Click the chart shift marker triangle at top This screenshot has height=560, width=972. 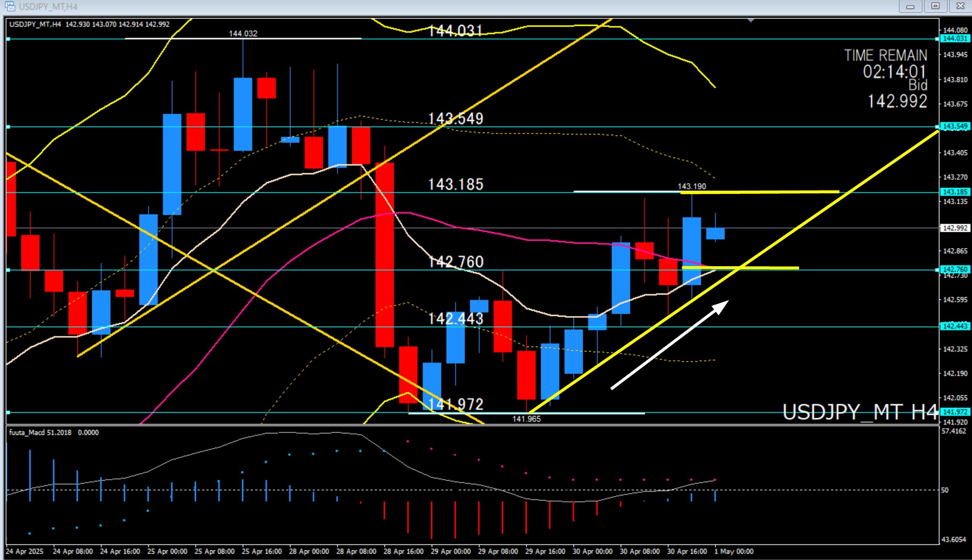751,21
